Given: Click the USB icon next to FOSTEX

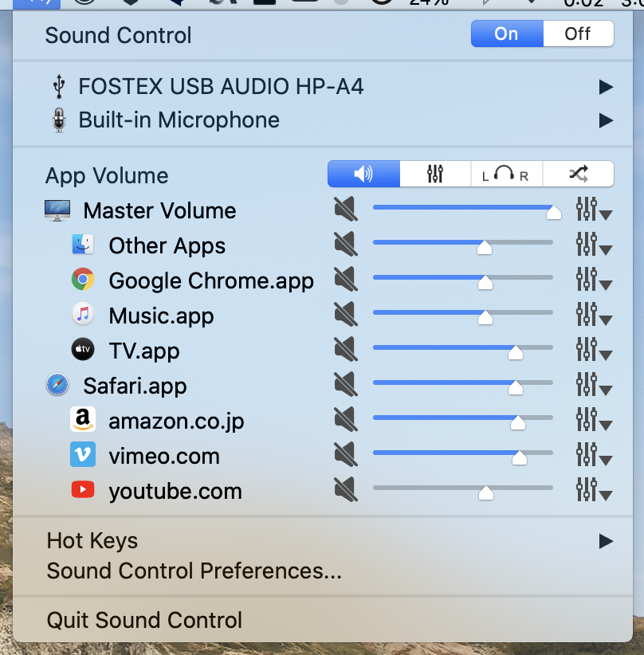Looking at the screenshot, I should (x=59, y=87).
